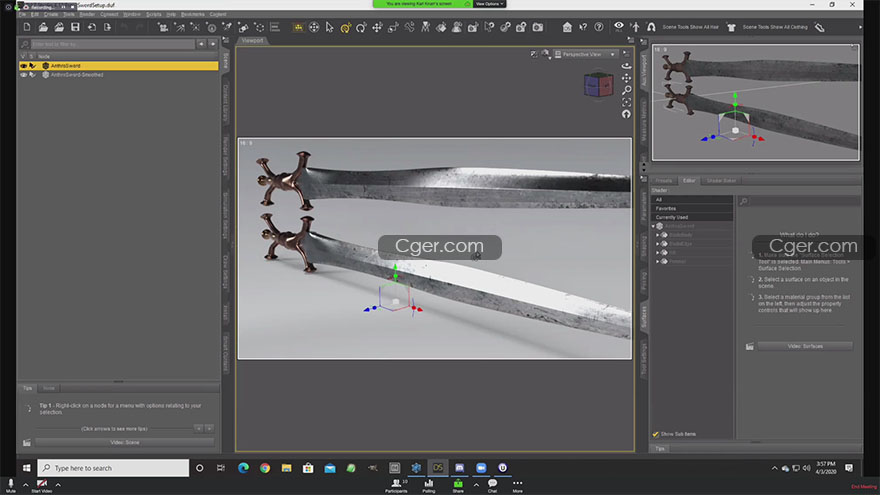The width and height of the screenshot is (880, 495).
Task: Click the view orientation cube
Action: [598, 85]
